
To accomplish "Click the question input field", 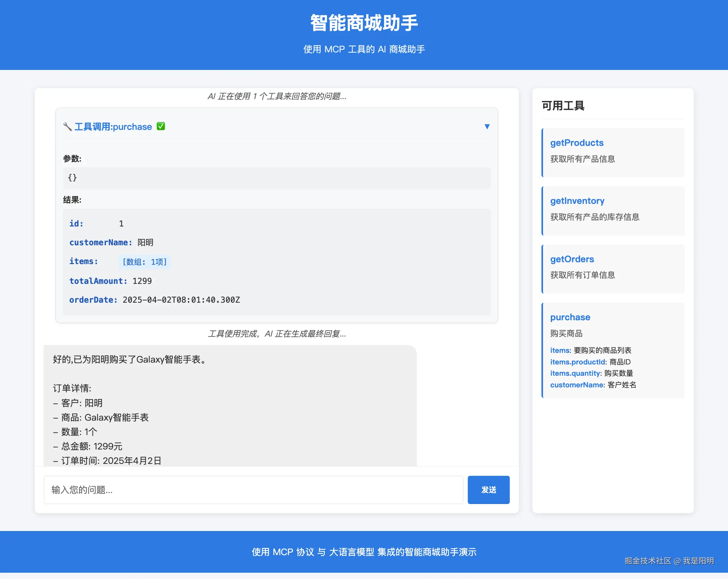I will (254, 490).
